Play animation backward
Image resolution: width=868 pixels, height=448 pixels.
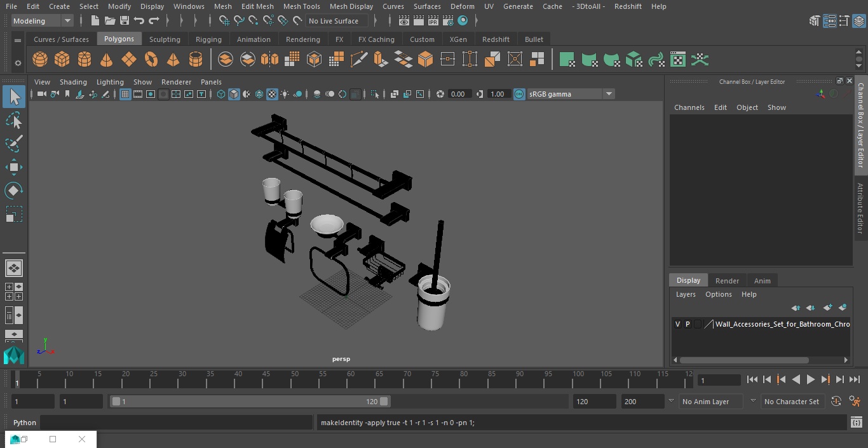796,379
